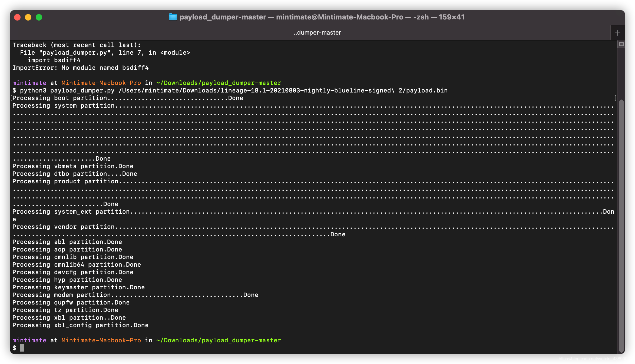The image size is (635, 364).
Task: Click 'Processing xbl partition..Done' line
Action: pyautogui.click(x=69, y=317)
